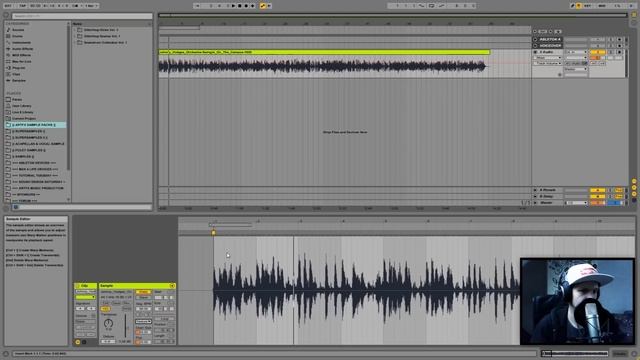Select the Clip box header
This screenshot has height=360, width=640.
tap(85, 286)
